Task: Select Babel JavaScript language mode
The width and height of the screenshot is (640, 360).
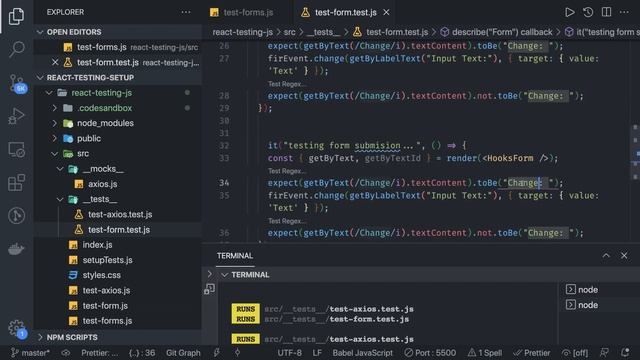Action: pos(362,353)
